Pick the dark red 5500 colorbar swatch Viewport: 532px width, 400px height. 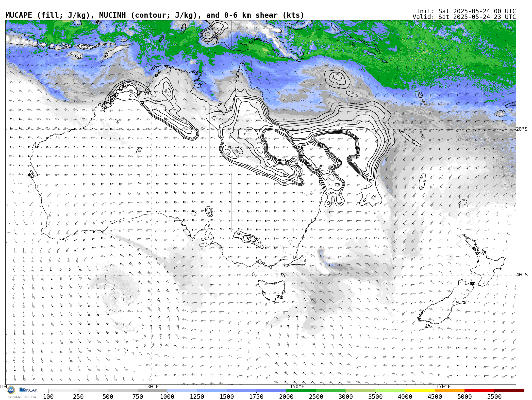click(509, 391)
